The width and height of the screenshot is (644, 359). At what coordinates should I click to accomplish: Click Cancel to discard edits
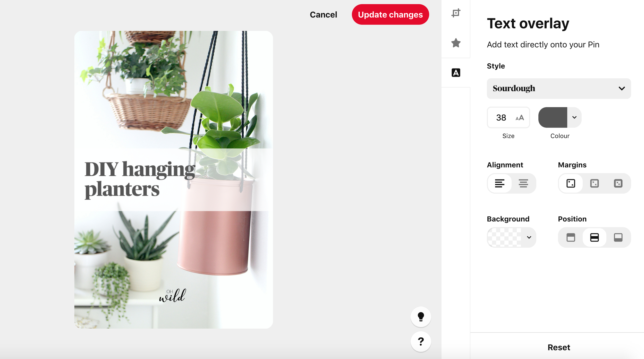pos(323,15)
